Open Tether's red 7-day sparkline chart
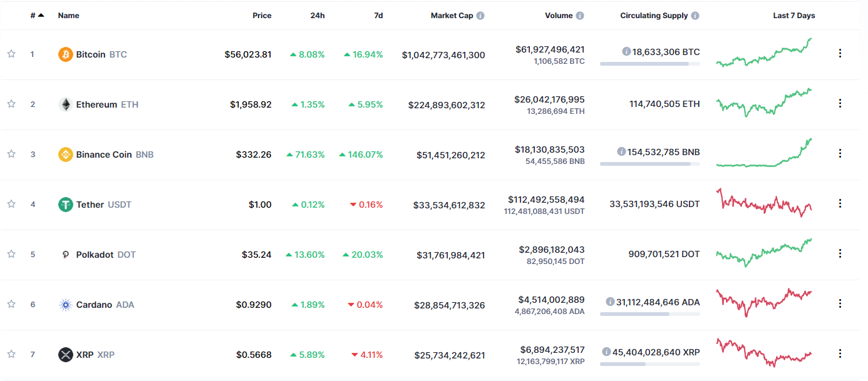This screenshot has width=868, height=381. coord(764,203)
